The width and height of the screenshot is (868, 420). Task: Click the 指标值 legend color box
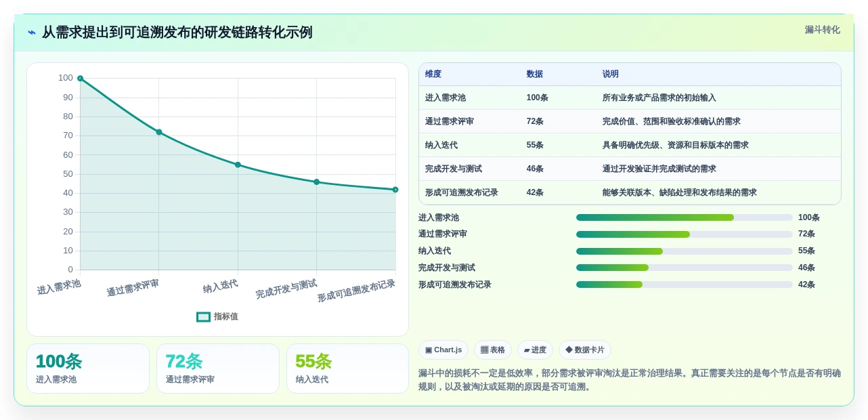(203, 316)
